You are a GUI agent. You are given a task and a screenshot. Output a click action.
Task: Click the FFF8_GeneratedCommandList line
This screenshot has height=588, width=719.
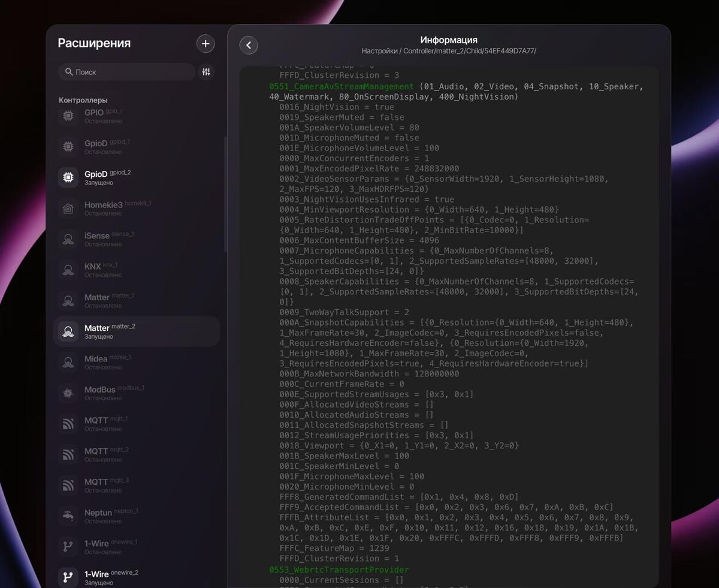399,497
